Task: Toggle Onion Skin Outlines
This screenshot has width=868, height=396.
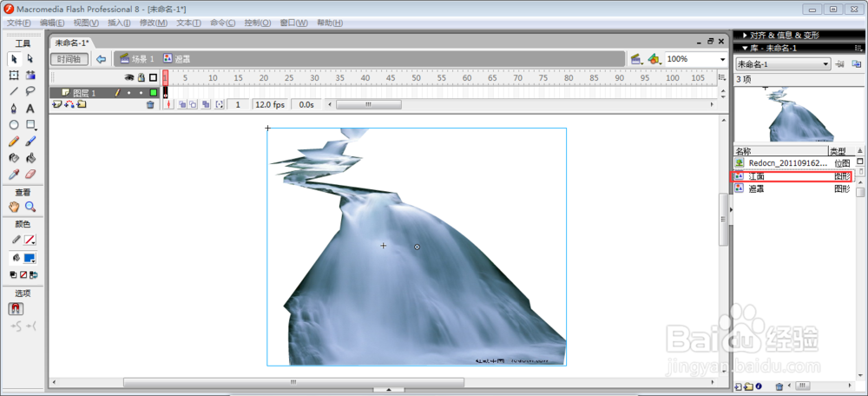Action: coord(192,104)
